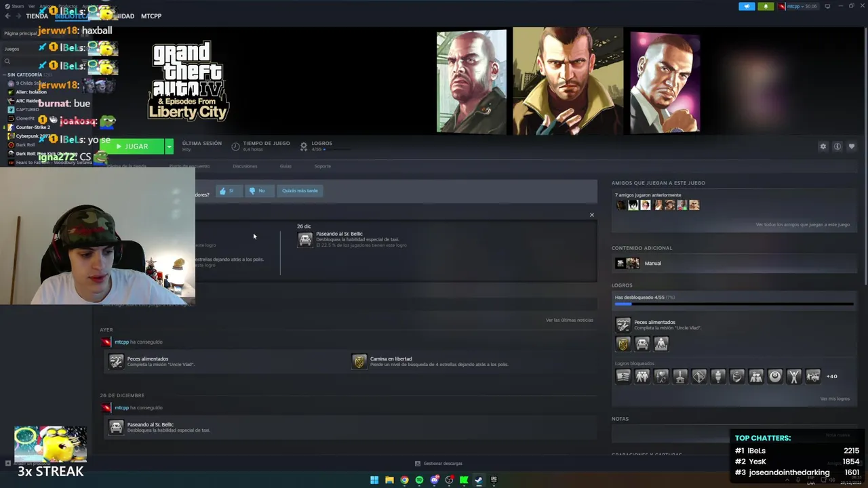868x488 pixels.
Task: Open first friend avatar in friends list
Action: click(x=621, y=205)
